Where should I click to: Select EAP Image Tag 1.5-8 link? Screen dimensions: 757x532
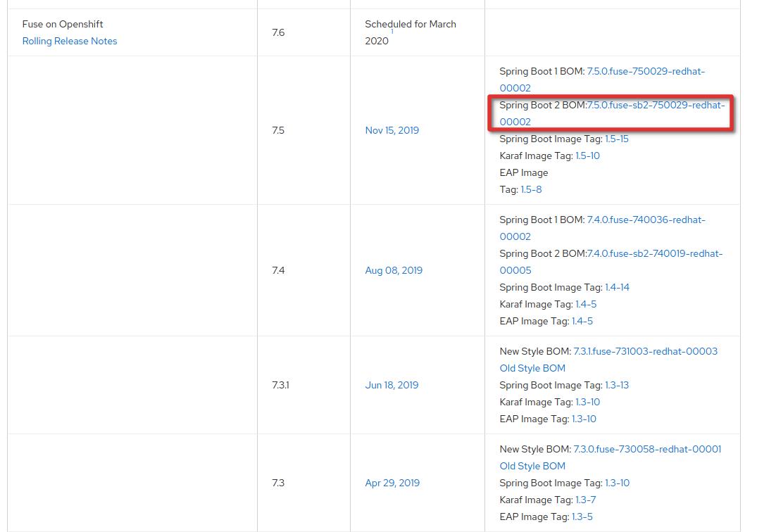click(x=531, y=190)
